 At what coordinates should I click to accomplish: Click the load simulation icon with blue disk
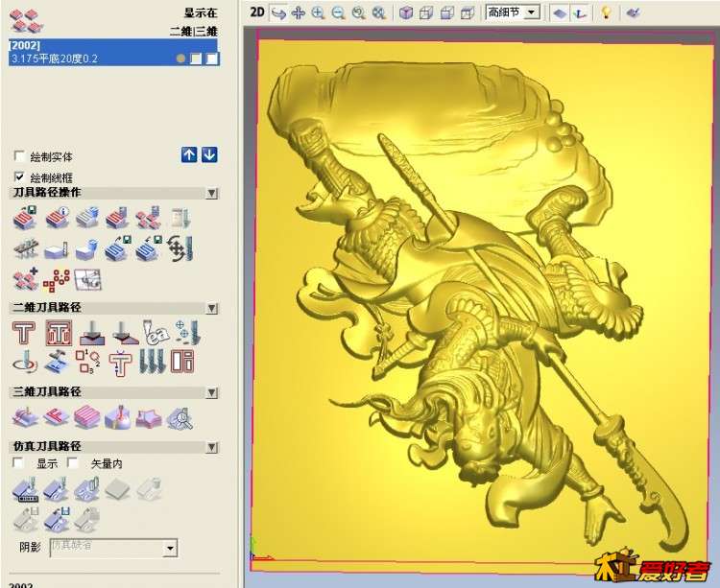click(x=57, y=519)
